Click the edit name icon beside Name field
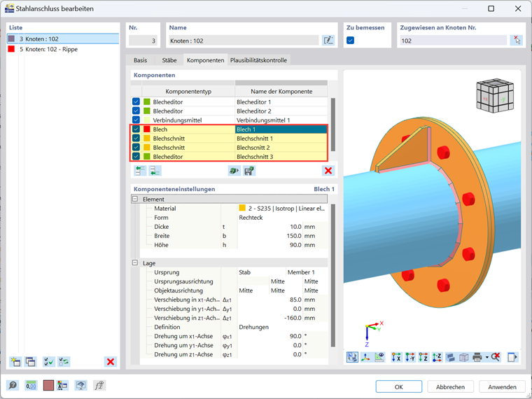The height and width of the screenshot is (399, 532). click(x=328, y=41)
